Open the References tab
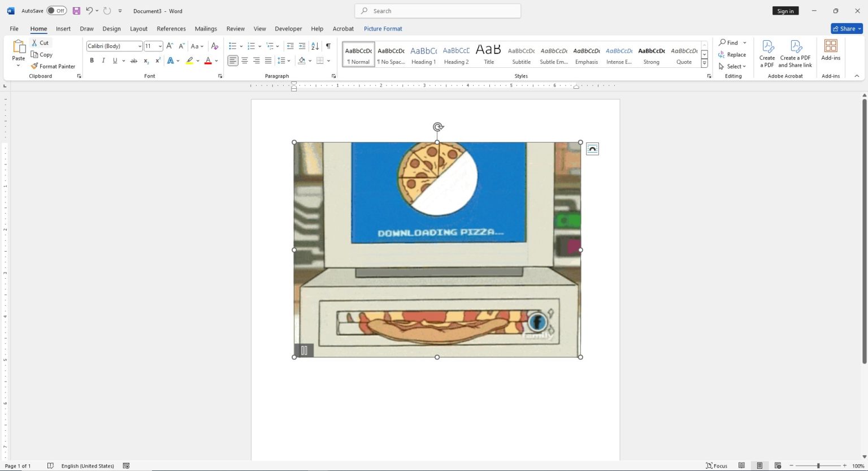868x471 pixels. (x=171, y=29)
